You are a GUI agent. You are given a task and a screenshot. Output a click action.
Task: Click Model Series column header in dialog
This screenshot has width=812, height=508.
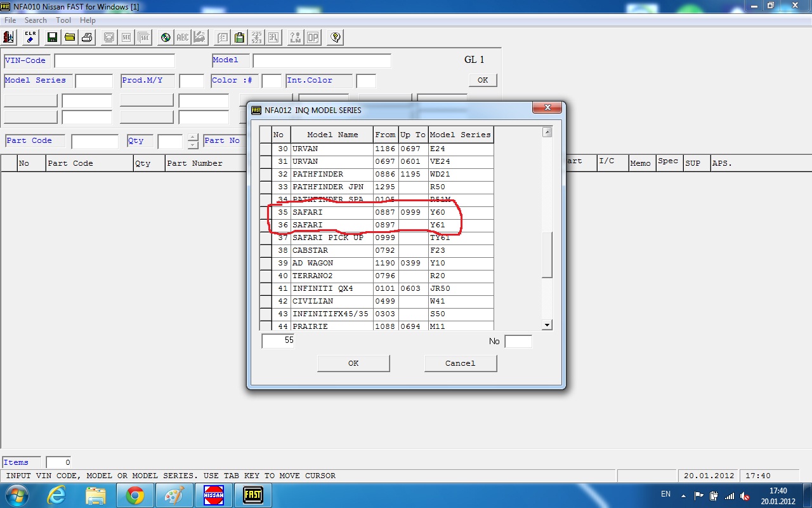coord(461,135)
